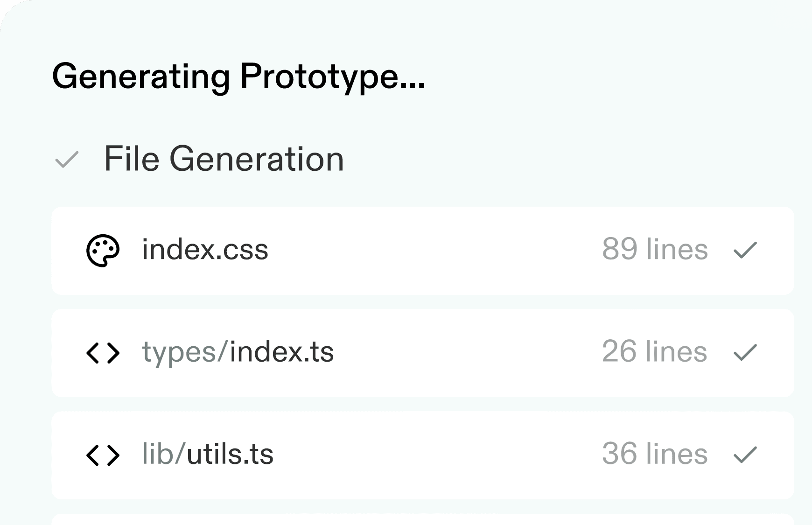Click the checkmark beside File Generation
The height and width of the screenshot is (525, 812).
(x=67, y=160)
